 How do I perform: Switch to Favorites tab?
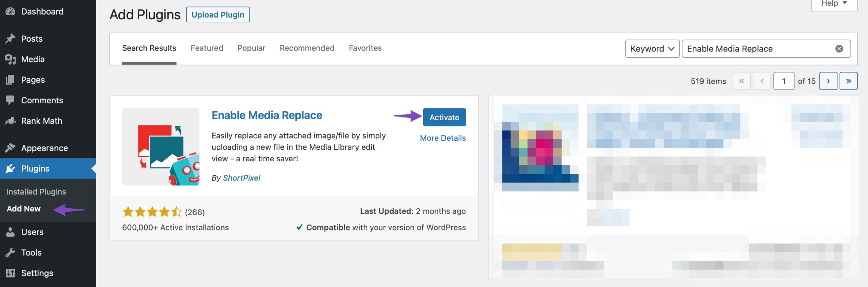click(365, 48)
